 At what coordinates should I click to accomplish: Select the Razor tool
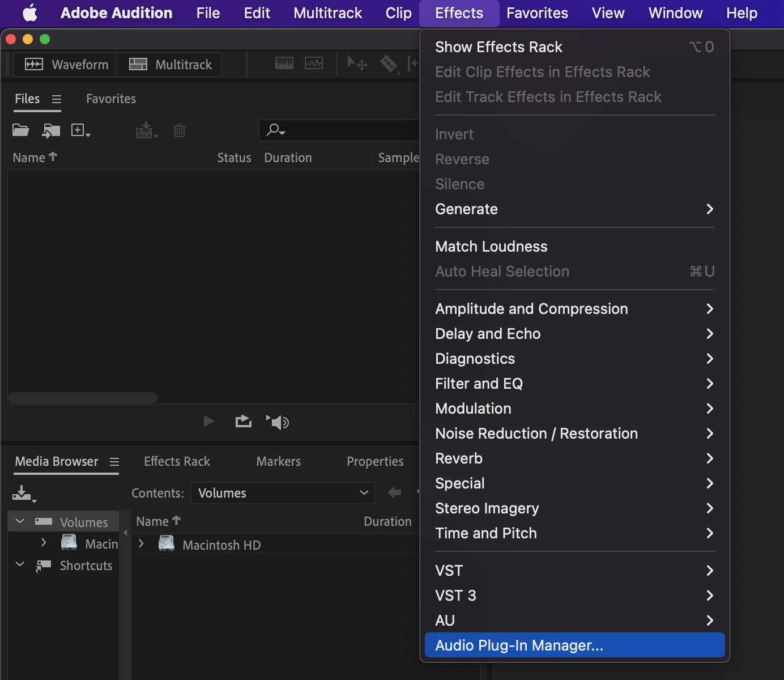point(389,63)
